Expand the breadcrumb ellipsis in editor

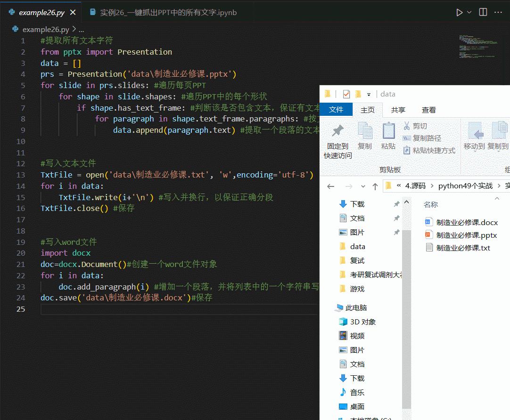[x=82, y=30]
